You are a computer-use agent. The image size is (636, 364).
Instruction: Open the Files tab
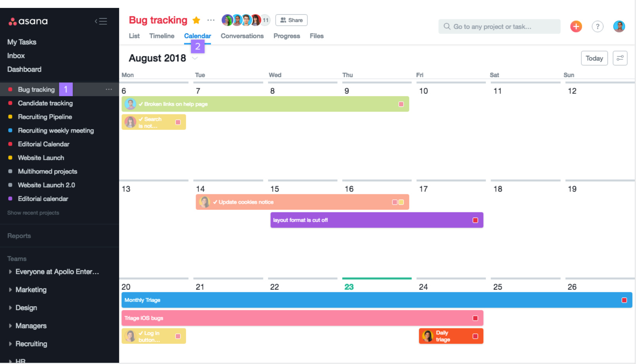tap(316, 36)
